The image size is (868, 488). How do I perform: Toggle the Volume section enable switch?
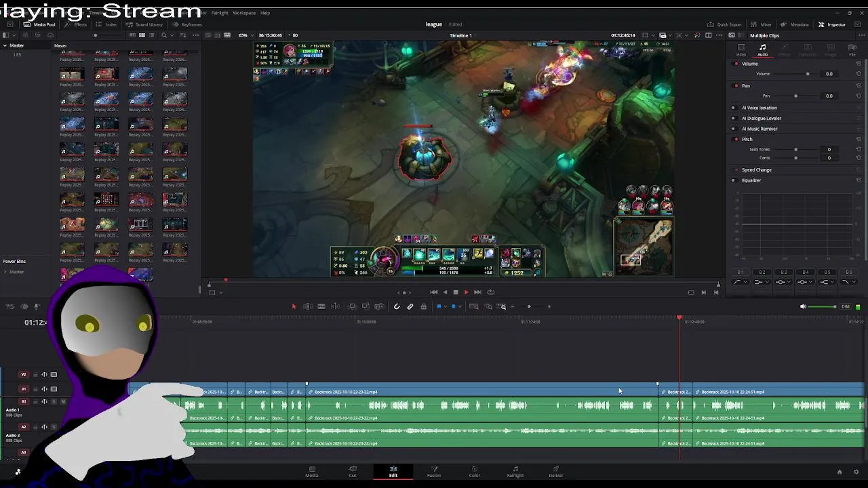[x=736, y=64]
